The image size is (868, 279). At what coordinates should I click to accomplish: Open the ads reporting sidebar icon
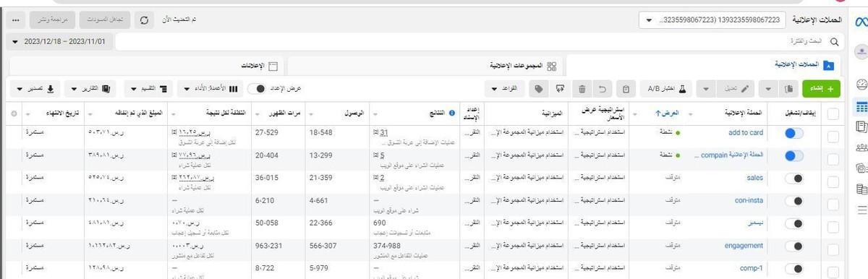861,127
